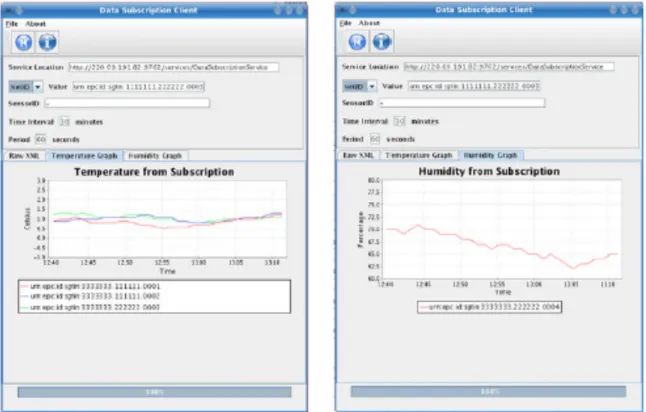Click the green legend entry ending 222222.0003
The height and width of the screenshot is (412, 646).
pyautogui.click(x=91, y=307)
